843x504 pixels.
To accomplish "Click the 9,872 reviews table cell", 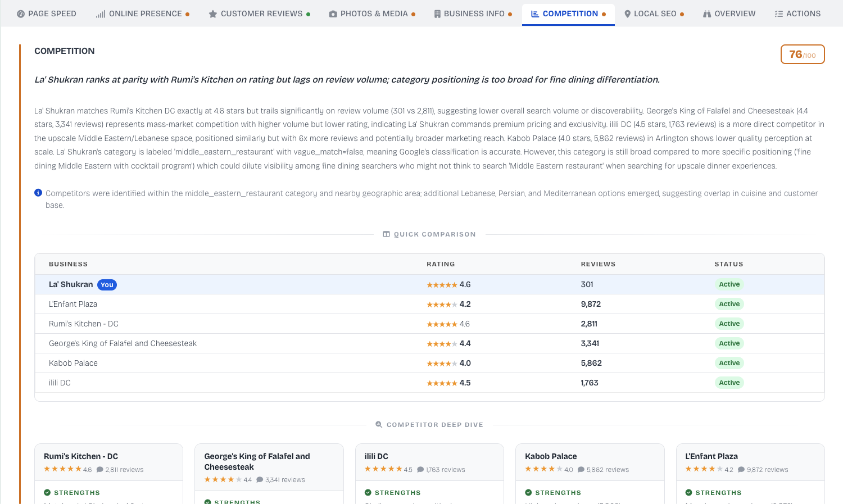I will (591, 304).
